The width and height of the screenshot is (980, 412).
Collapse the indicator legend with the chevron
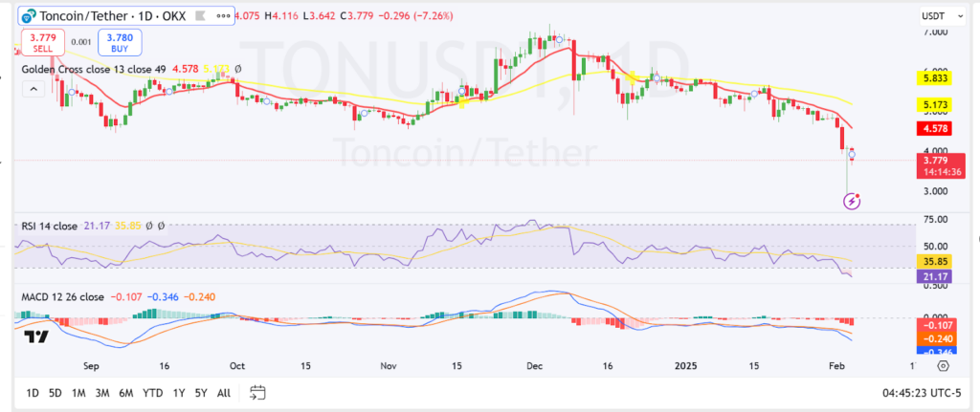pyautogui.click(x=33, y=90)
